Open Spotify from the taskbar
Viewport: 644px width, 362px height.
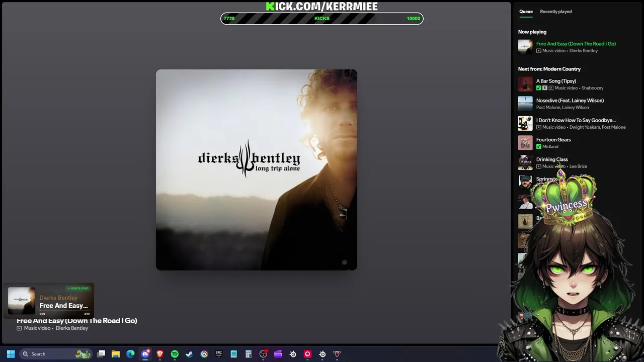pos(175,354)
